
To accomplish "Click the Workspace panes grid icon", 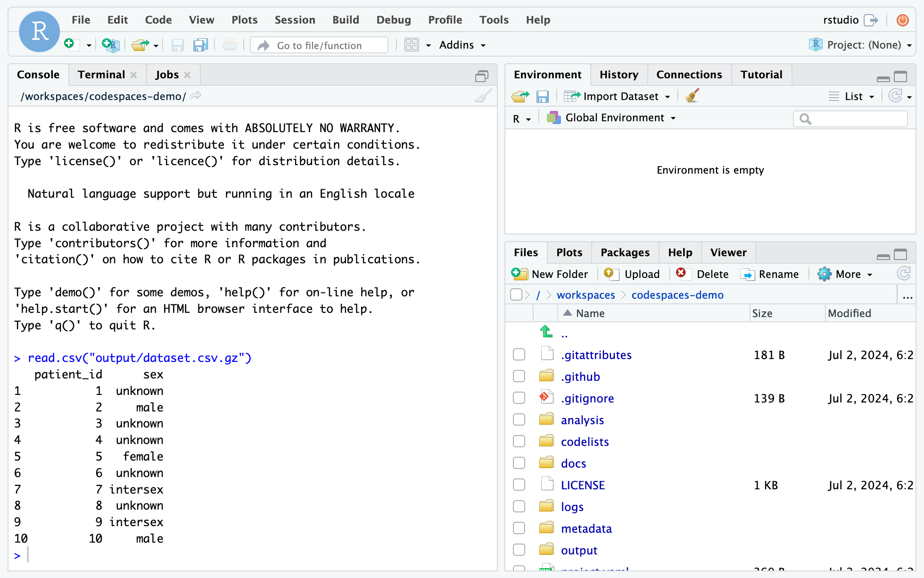I will (x=412, y=45).
